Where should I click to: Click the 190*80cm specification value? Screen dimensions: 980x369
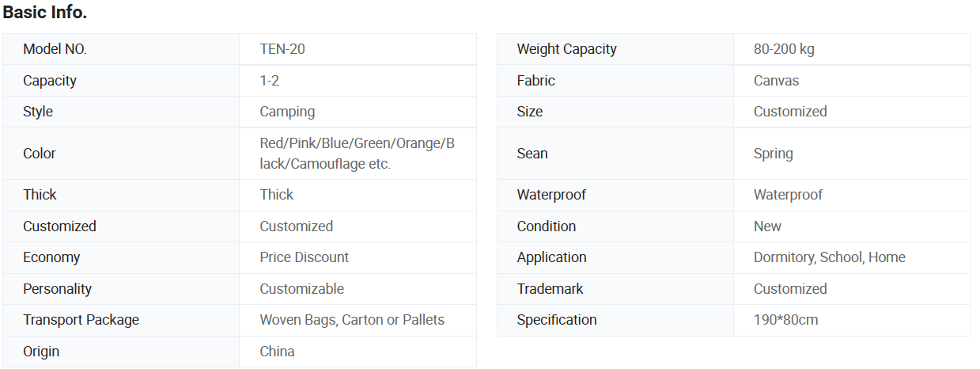tap(785, 320)
